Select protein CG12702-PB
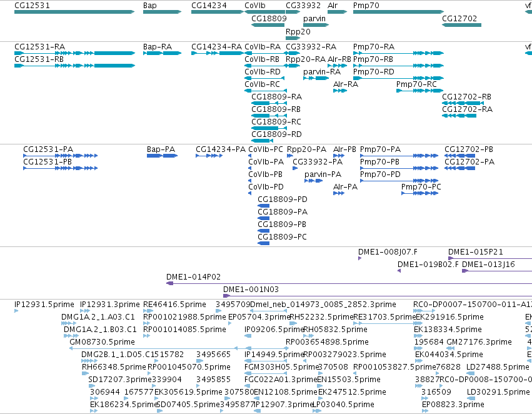The image size is (532, 414). point(459,156)
